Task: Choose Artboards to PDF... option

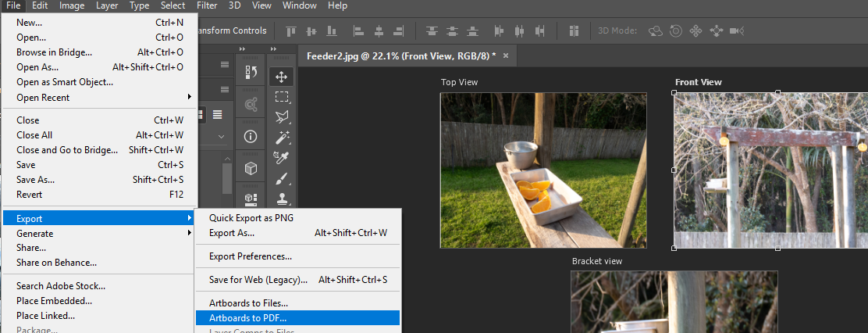Action: pos(297,318)
